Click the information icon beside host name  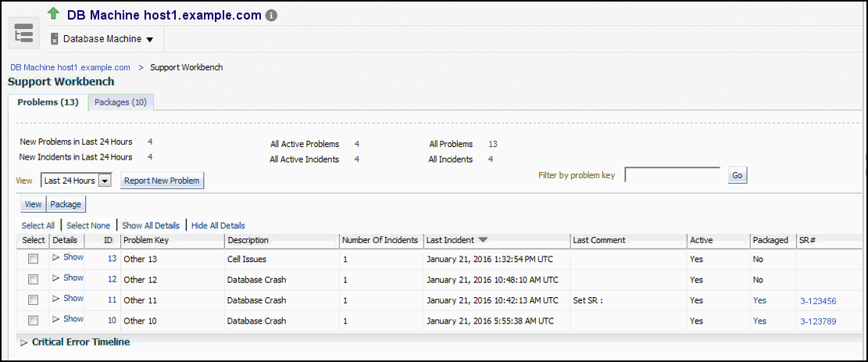click(271, 15)
